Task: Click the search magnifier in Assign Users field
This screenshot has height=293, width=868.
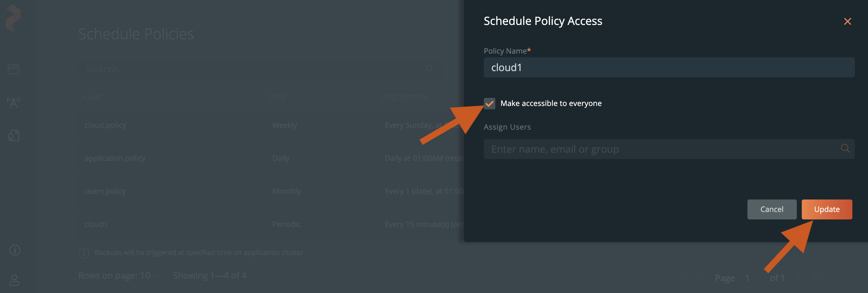Action: (845, 148)
